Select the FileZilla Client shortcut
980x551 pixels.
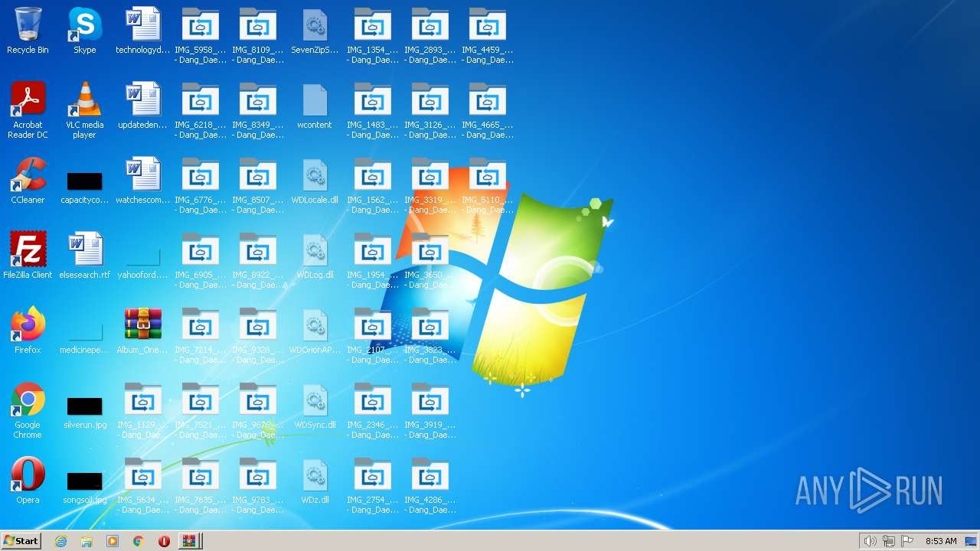pos(28,256)
